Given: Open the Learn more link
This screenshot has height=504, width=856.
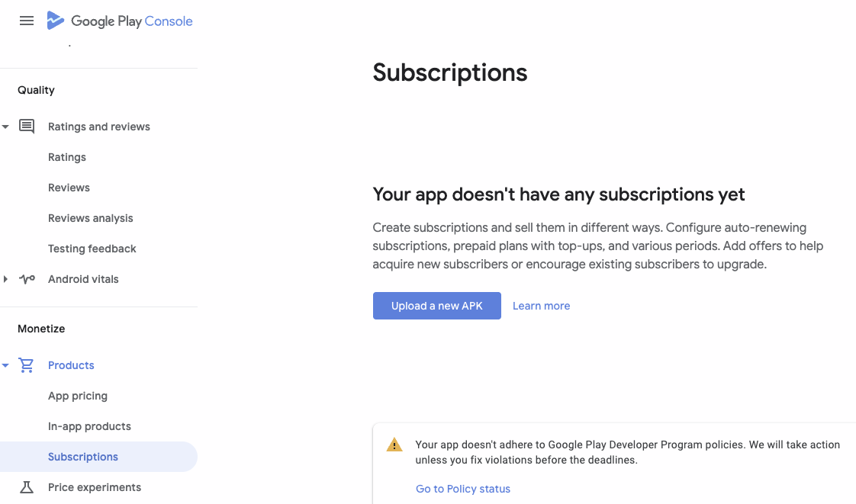Looking at the screenshot, I should [541, 306].
